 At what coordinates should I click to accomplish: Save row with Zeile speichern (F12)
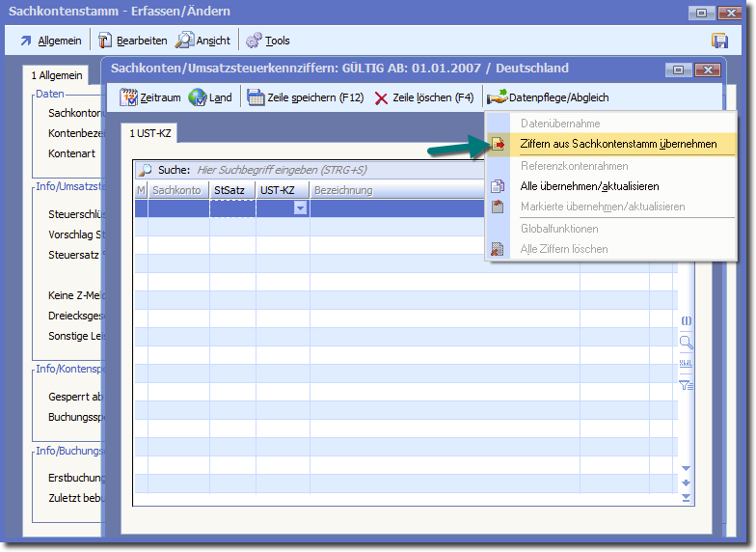tap(305, 97)
